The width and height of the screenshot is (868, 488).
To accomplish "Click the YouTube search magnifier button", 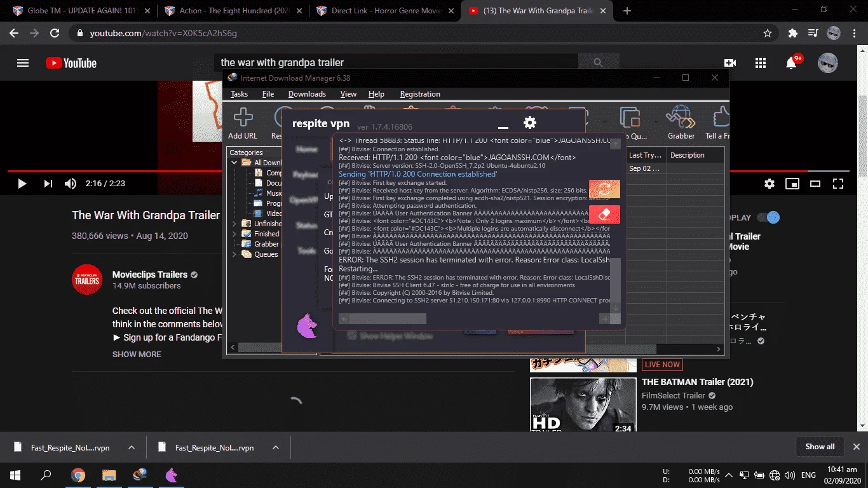I will 598,63.
